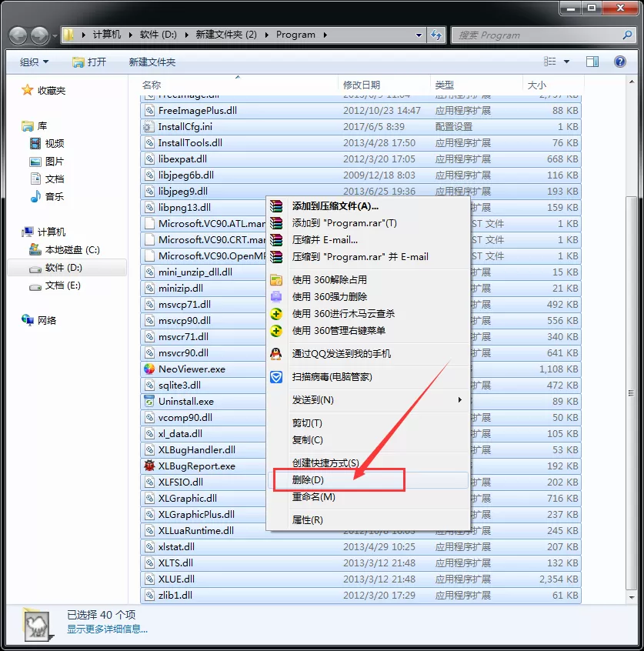Select the zlib1.dll file row
This screenshot has width=644, height=651.
pyautogui.click(x=360, y=596)
